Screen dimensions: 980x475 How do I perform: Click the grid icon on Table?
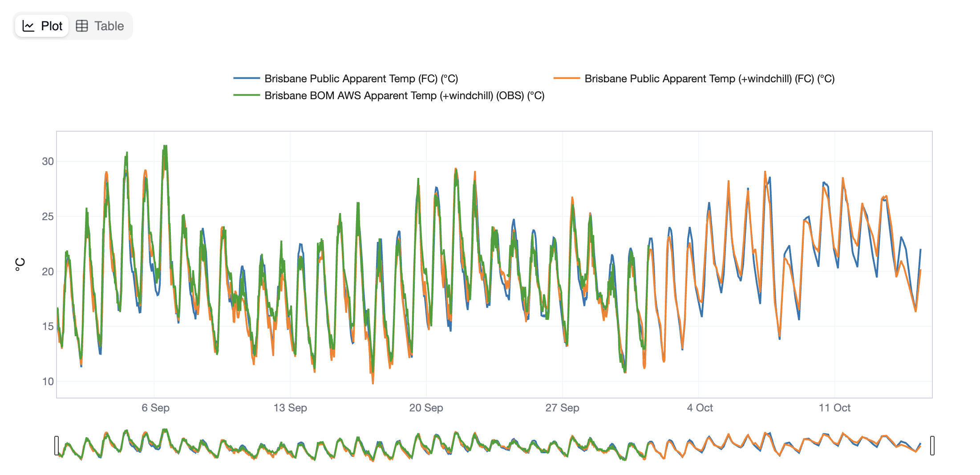click(x=82, y=26)
